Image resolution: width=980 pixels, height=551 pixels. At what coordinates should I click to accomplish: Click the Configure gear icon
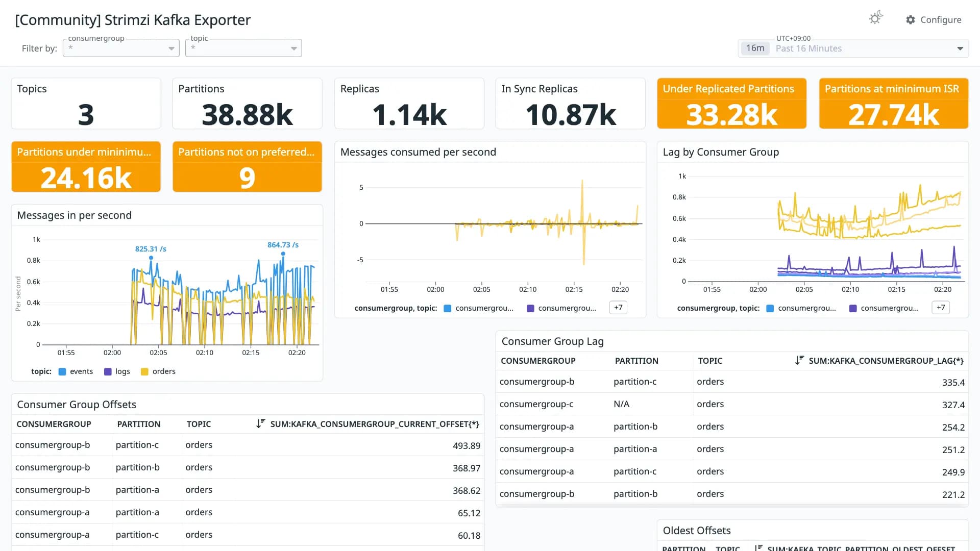pyautogui.click(x=911, y=20)
